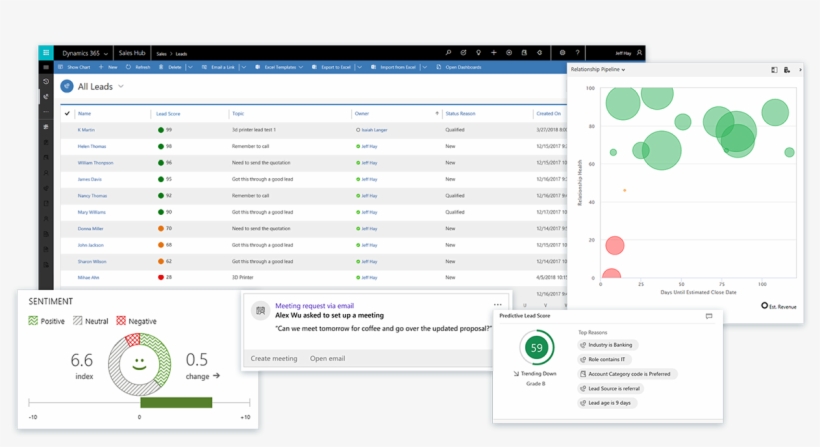This screenshot has height=447, width=820.
Task: Click Sales in the breadcrumb
Action: pos(161,54)
